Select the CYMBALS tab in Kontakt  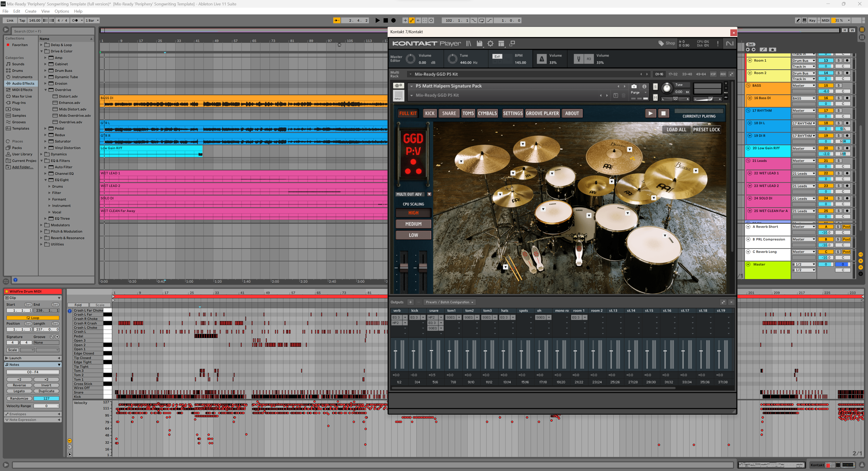click(x=486, y=113)
